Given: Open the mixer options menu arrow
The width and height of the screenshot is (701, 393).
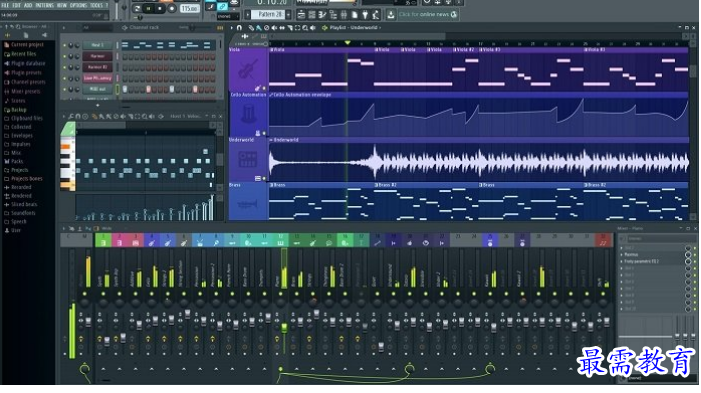Looking at the screenshot, I should point(63,228).
